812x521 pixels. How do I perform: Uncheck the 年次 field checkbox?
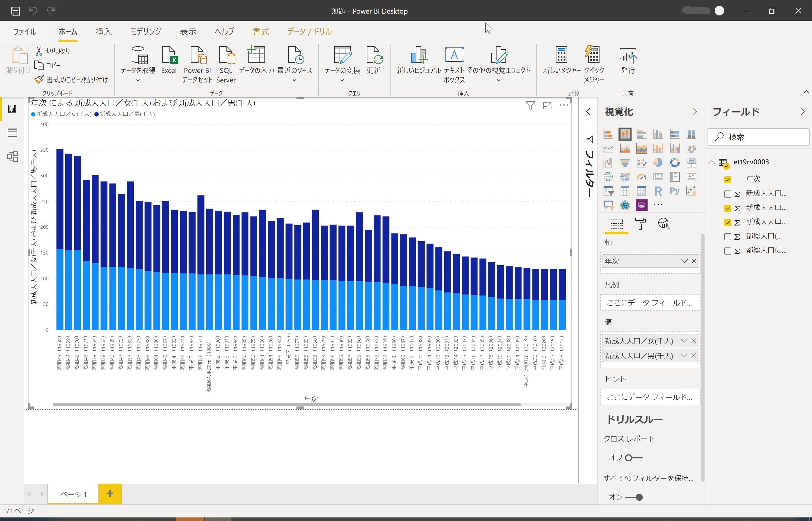coord(727,179)
